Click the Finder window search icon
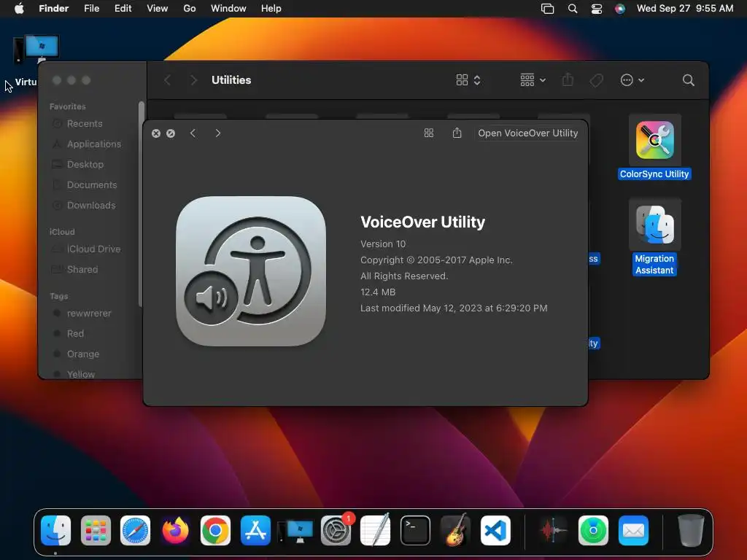This screenshot has height=560, width=747. 688,80
